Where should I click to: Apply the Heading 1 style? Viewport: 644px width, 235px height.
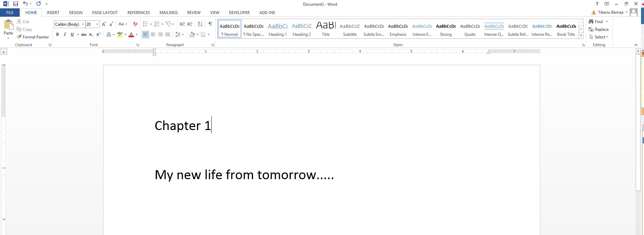click(277, 29)
